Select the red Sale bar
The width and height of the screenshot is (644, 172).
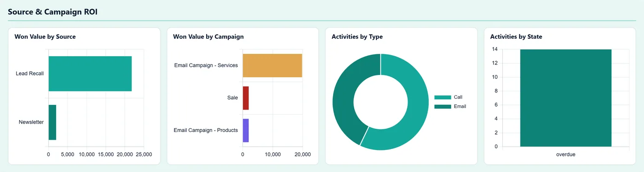[x=246, y=98]
